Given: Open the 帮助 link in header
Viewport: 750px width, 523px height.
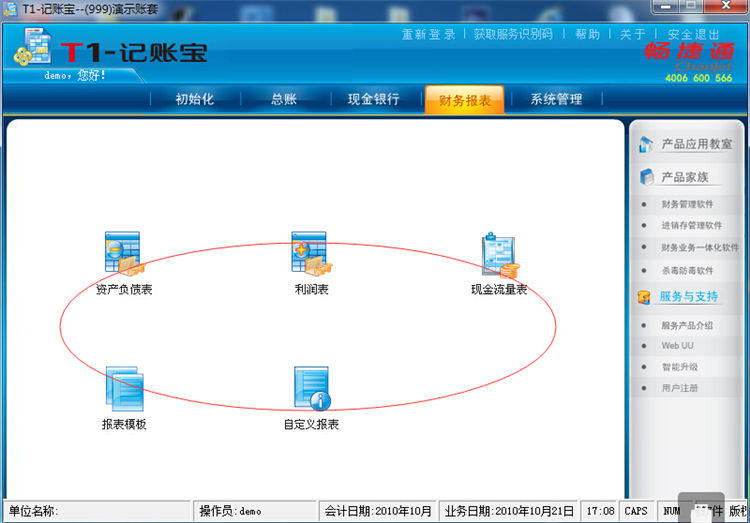Looking at the screenshot, I should 587,34.
